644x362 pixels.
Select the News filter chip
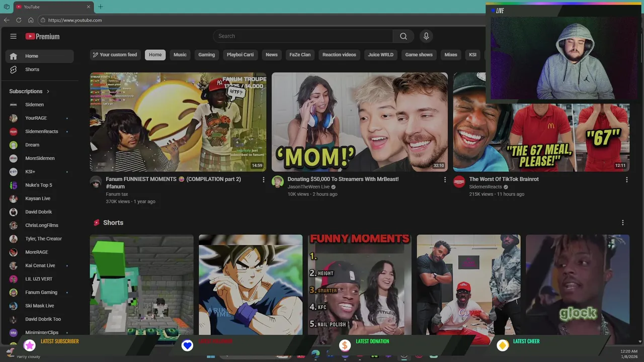[x=272, y=55]
